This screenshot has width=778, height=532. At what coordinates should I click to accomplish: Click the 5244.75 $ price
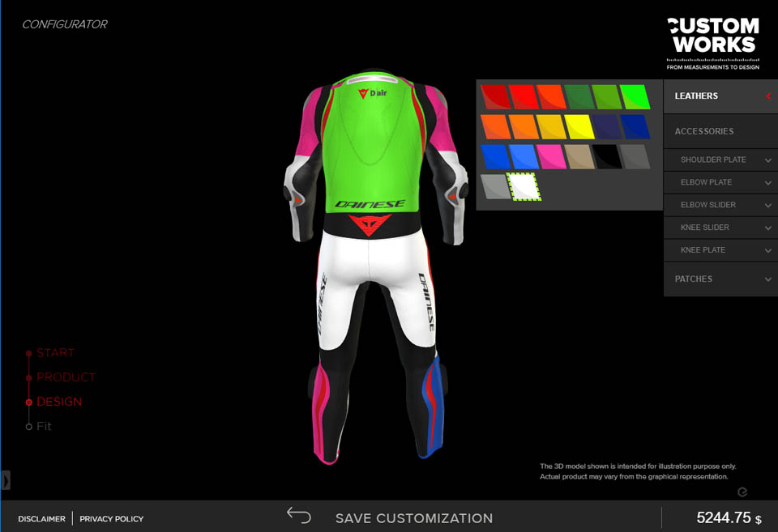point(729,517)
